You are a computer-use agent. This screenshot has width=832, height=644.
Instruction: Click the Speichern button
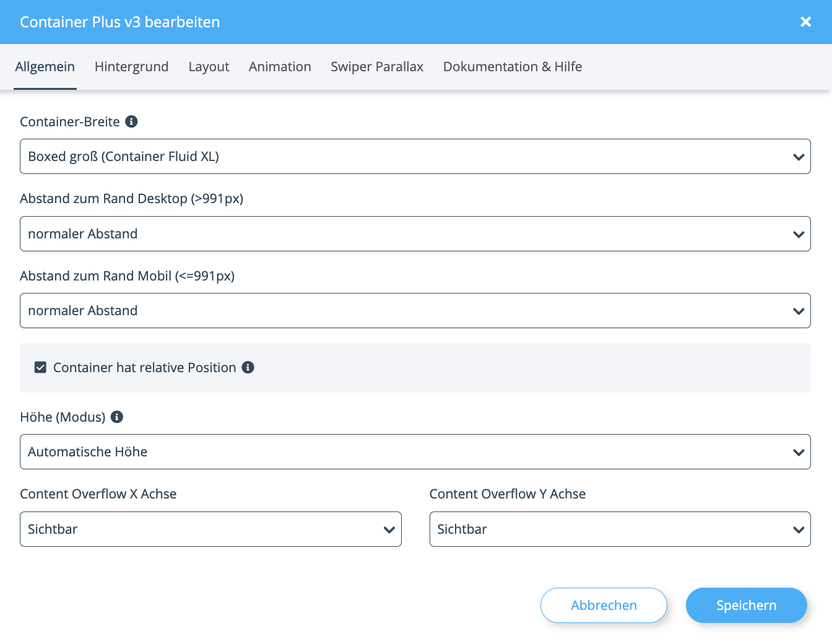[747, 605]
